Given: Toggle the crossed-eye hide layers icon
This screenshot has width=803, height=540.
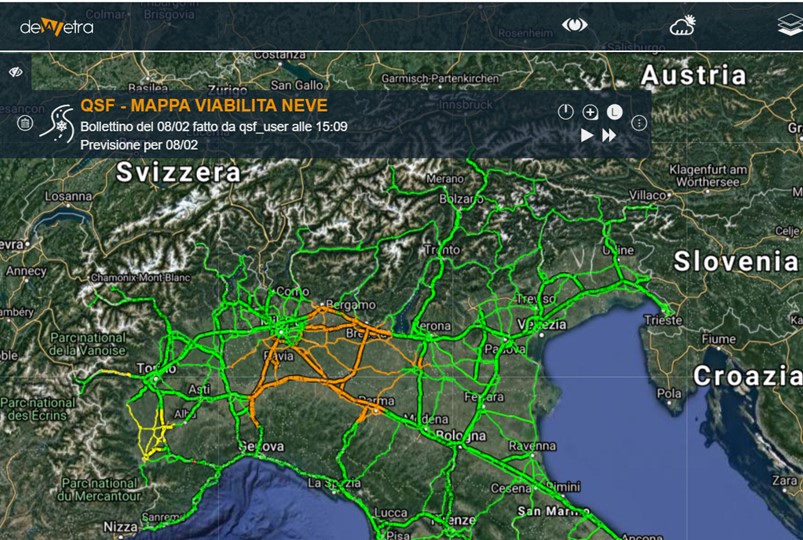Looking at the screenshot, I should (16, 72).
